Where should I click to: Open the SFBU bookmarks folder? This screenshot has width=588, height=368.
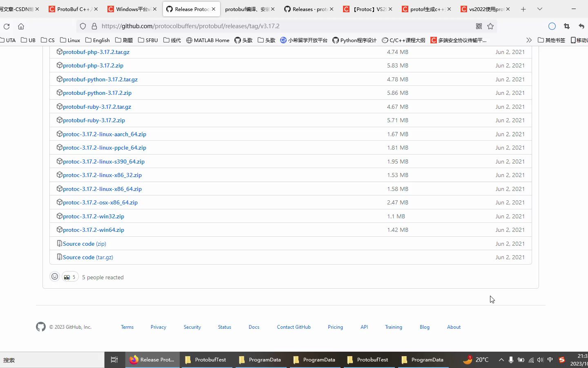(148, 40)
